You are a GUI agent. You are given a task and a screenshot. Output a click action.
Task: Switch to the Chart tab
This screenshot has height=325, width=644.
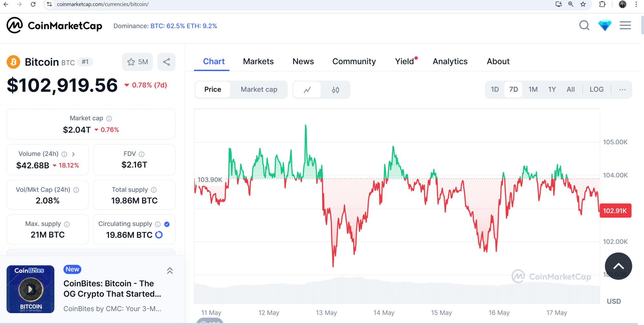214,62
